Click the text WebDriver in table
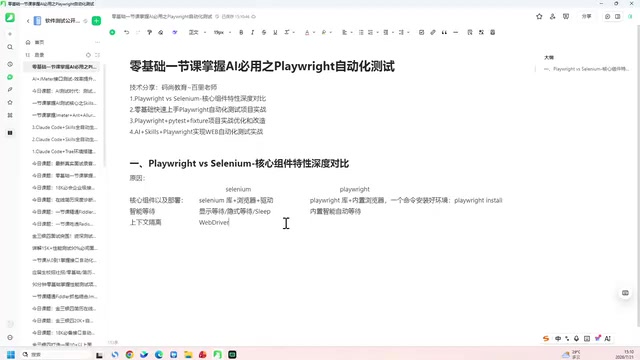Screen dimensions: 640x360 214,222
